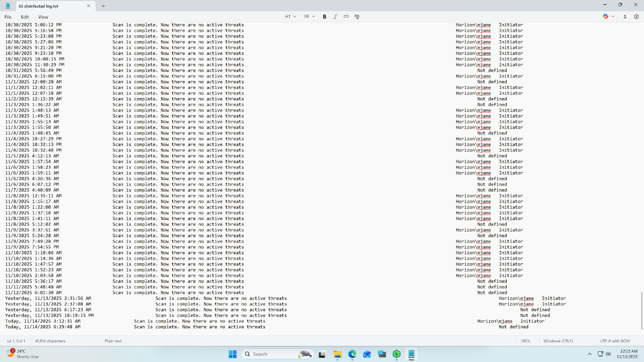The height and width of the screenshot is (362, 644).
Task: Expand the list style dropdown
Action: [x=310, y=17]
